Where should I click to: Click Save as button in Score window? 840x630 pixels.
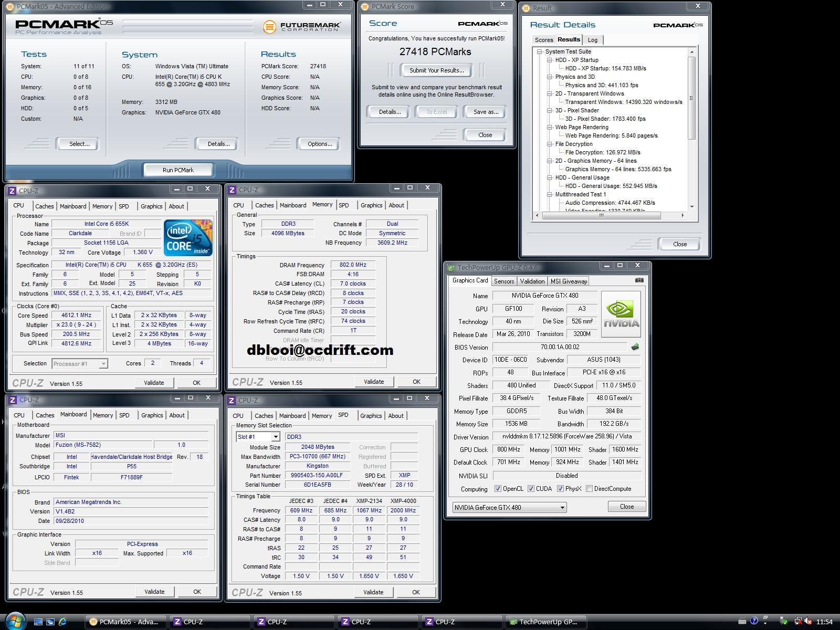click(x=486, y=112)
